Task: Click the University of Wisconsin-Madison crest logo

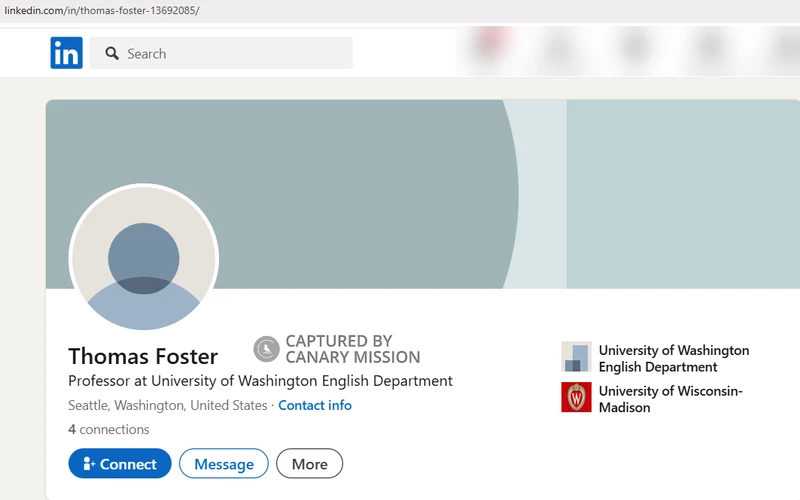Action: coord(577,397)
